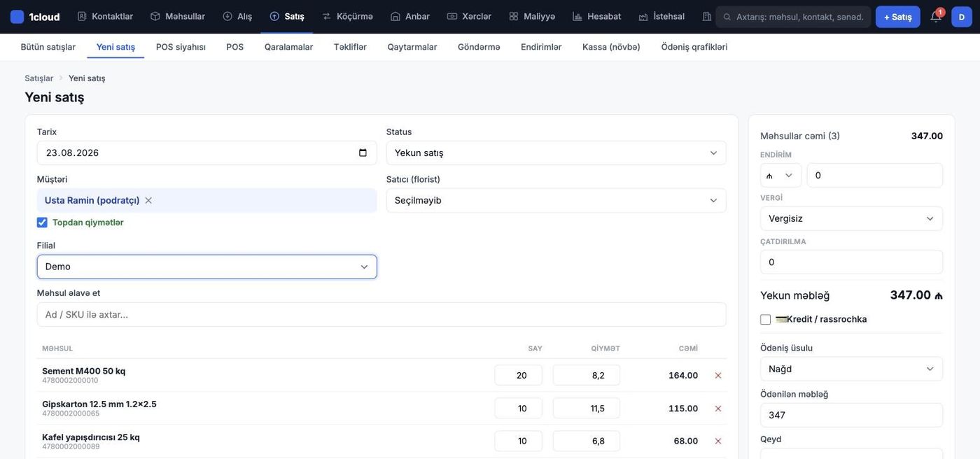The height and width of the screenshot is (459, 980).
Task: Open the Anbar warehouse section
Action: 410,17
